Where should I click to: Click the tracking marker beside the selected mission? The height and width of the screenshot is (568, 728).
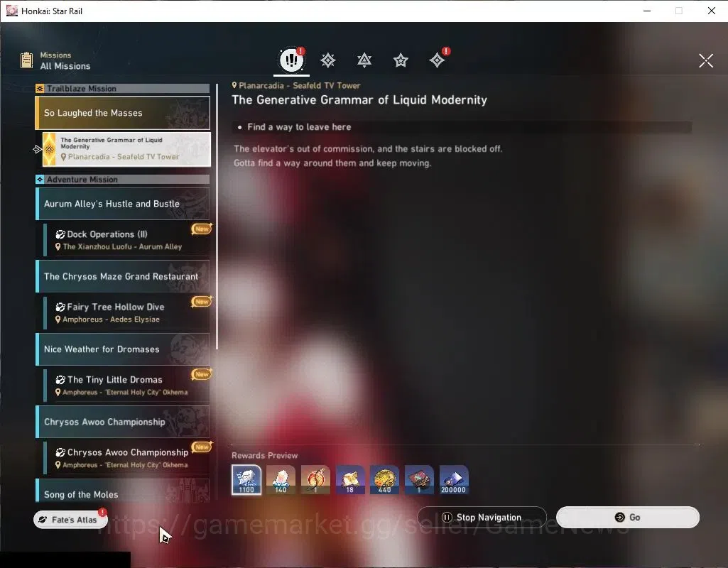[x=38, y=149]
